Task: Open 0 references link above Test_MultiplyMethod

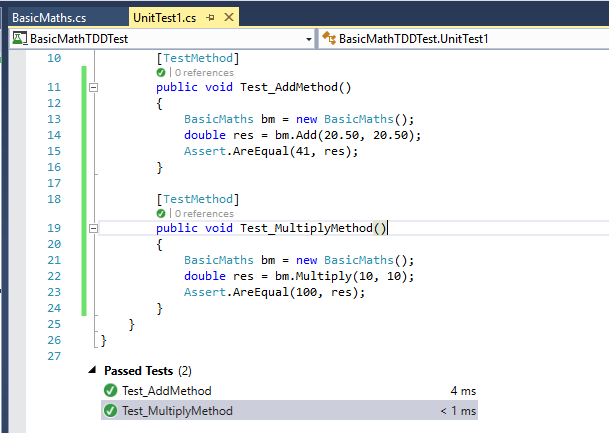Action: point(204,214)
